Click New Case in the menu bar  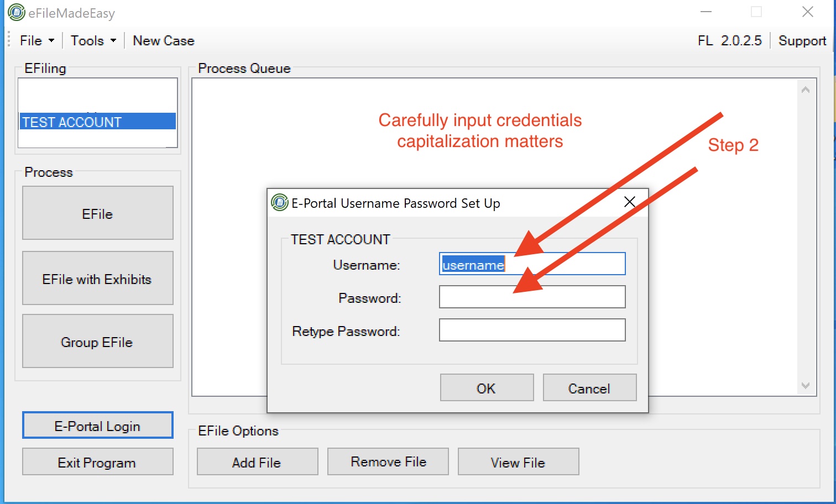(x=164, y=41)
